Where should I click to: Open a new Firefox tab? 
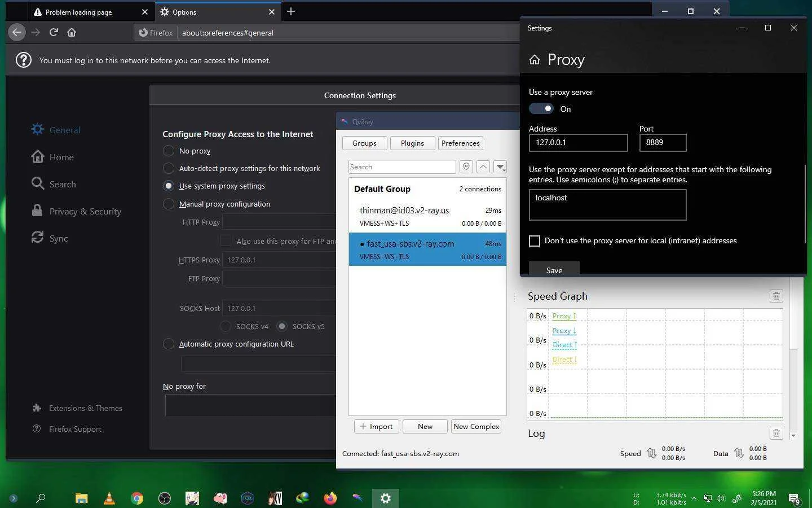point(291,11)
